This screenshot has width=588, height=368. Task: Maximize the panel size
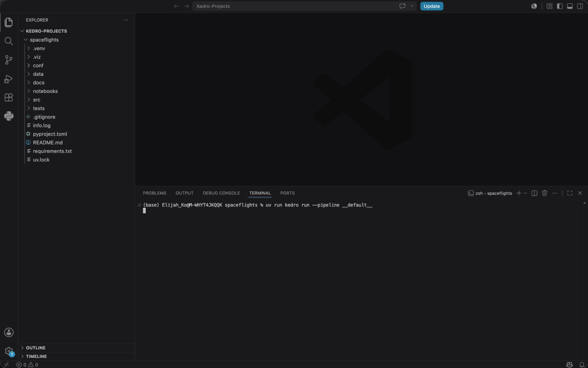click(x=569, y=193)
